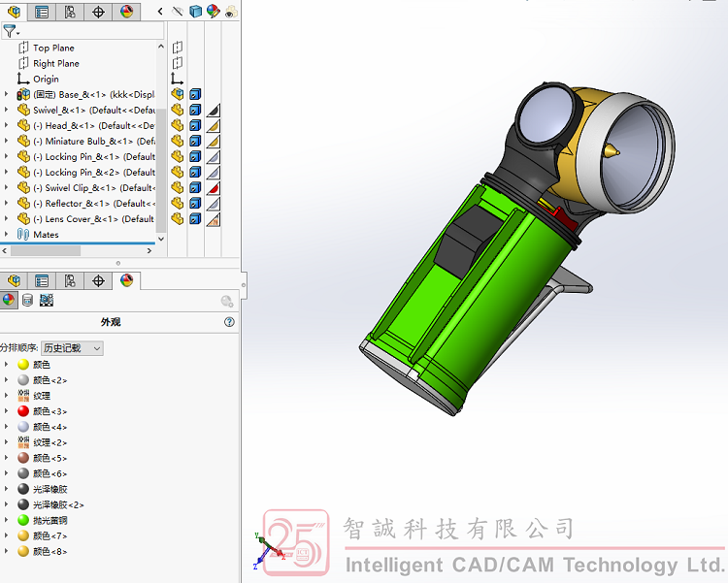Open FeatureManager tab in upper panel

click(14, 11)
